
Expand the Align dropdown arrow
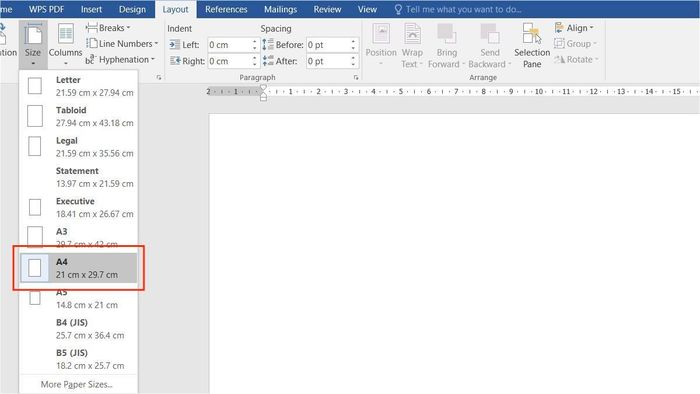[592, 28]
